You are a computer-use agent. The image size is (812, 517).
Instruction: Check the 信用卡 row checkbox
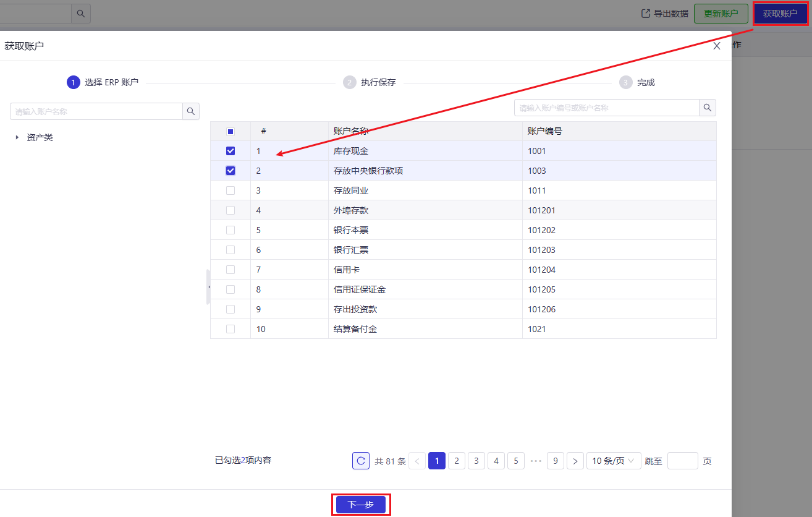(230, 270)
